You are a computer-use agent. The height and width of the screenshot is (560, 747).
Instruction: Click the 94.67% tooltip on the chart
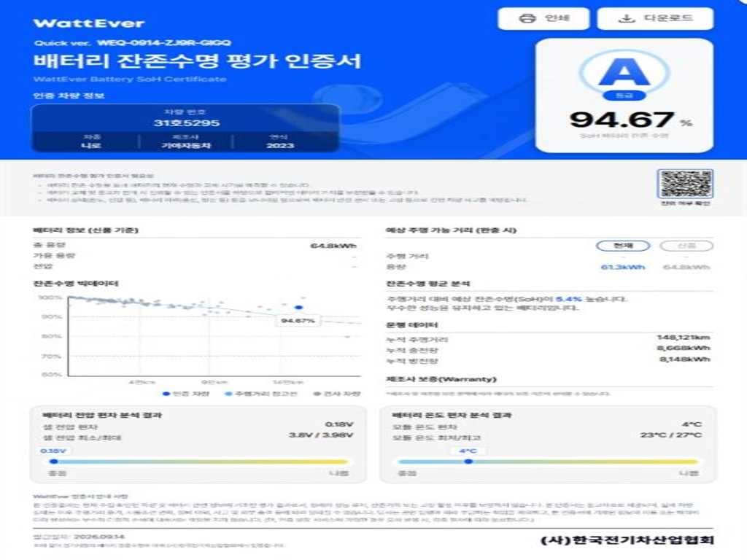click(298, 321)
